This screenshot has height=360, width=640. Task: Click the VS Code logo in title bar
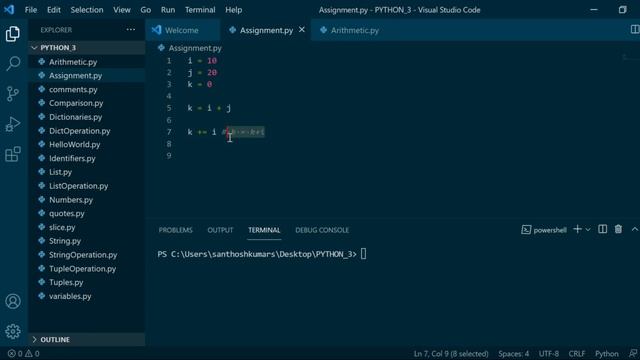click(x=9, y=9)
